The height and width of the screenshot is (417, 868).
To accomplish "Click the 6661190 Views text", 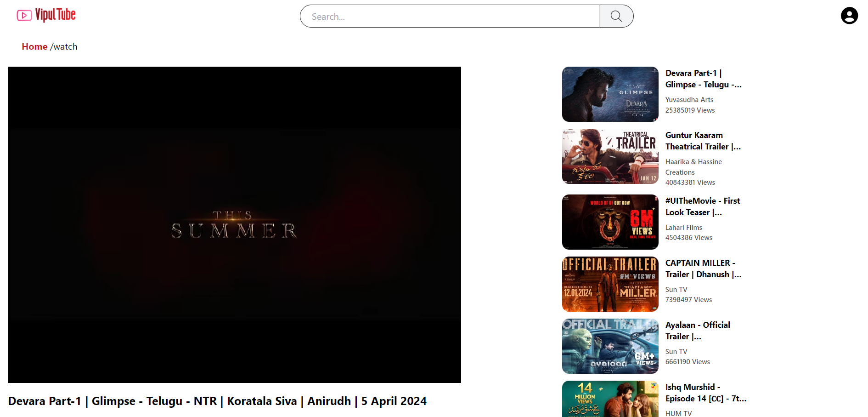I will click(688, 362).
